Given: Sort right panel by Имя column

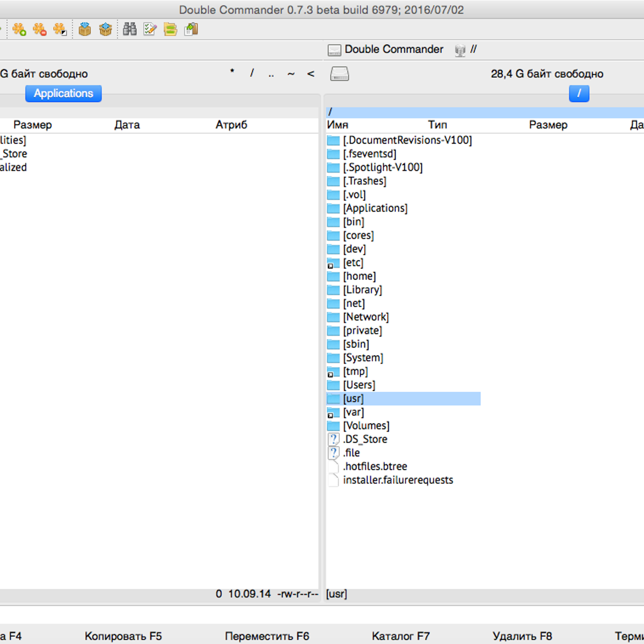Looking at the screenshot, I should (338, 125).
